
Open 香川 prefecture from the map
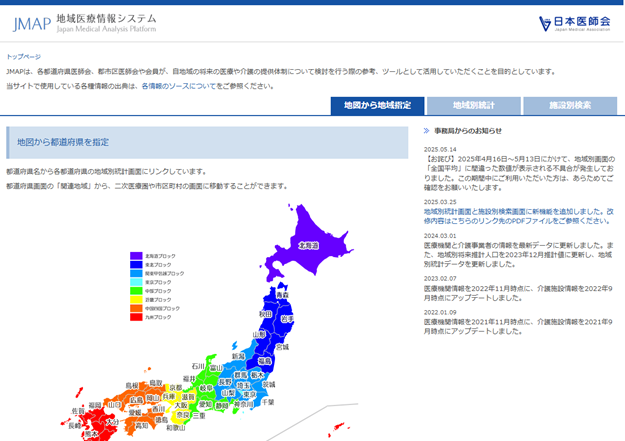tap(158, 409)
